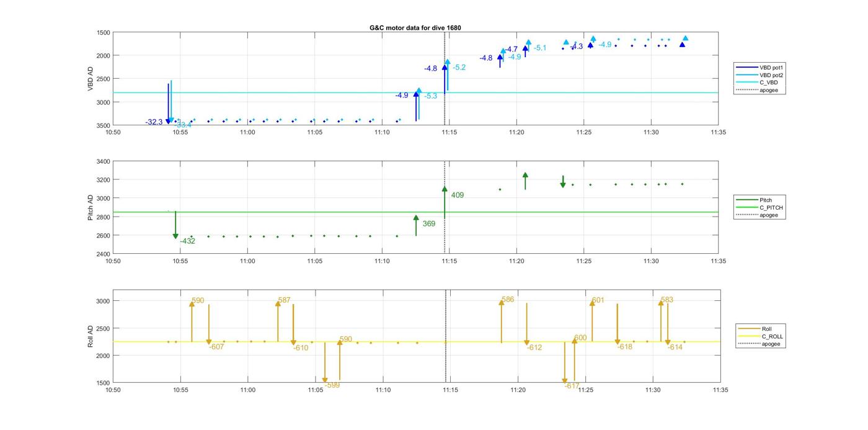Click the "-618" roll data label
The width and height of the screenshot is (868, 430).
[x=625, y=347]
